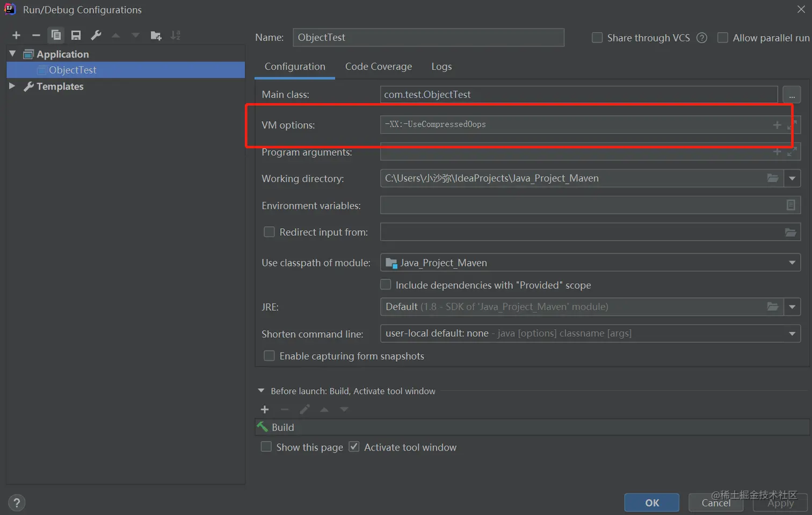Click the OK button
This screenshot has height=515, width=812.
pos(651,503)
